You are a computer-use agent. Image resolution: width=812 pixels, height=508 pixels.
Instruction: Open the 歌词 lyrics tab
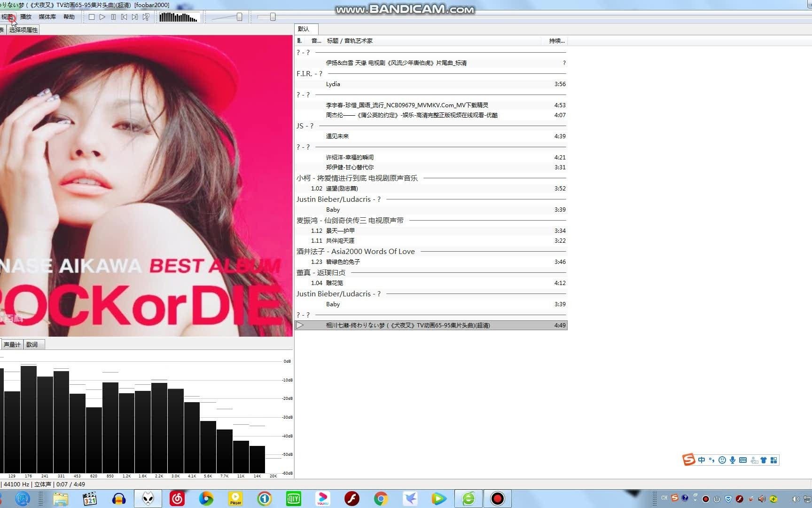(x=33, y=344)
